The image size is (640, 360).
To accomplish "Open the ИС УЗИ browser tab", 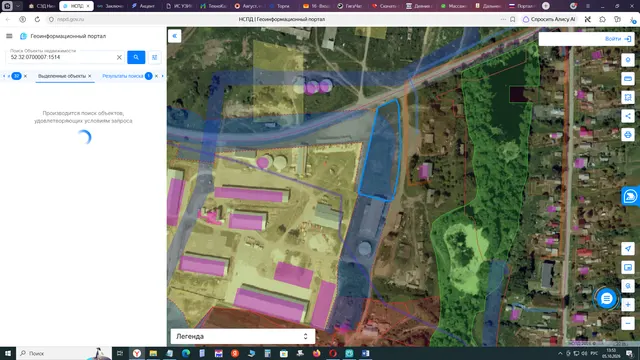I will 179,6.
